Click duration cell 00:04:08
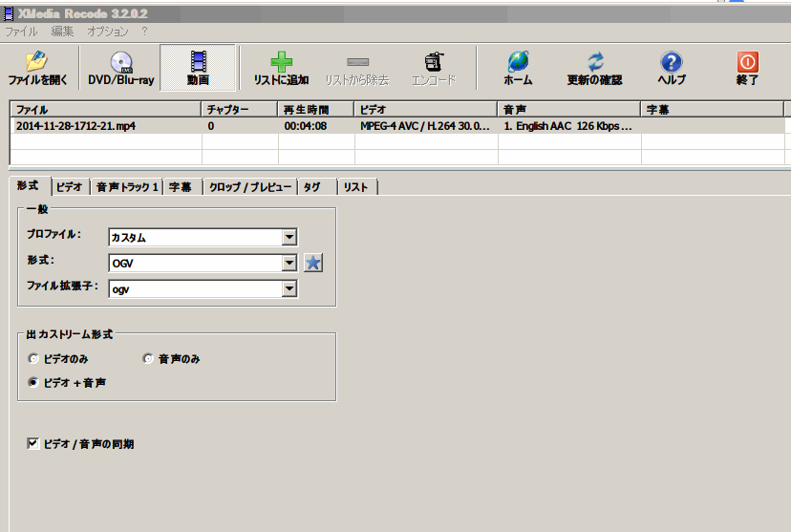 pyautogui.click(x=305, y=126)
